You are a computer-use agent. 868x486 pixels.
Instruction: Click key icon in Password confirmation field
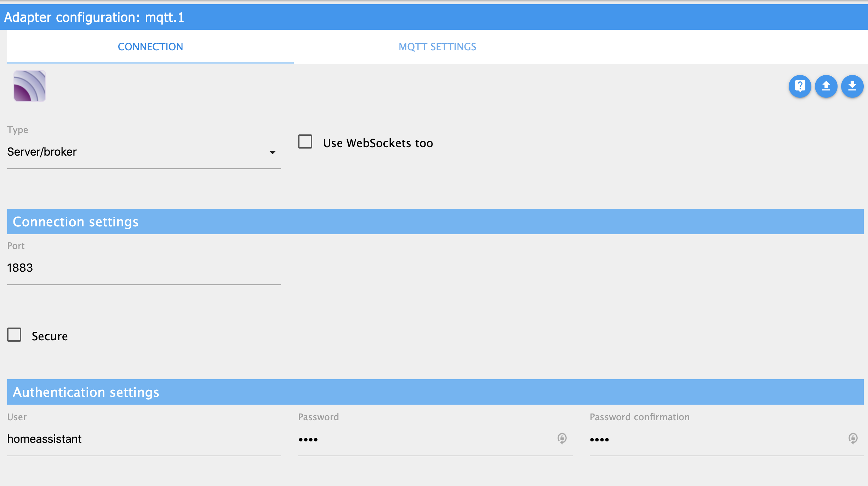click(x=853, y=439)
